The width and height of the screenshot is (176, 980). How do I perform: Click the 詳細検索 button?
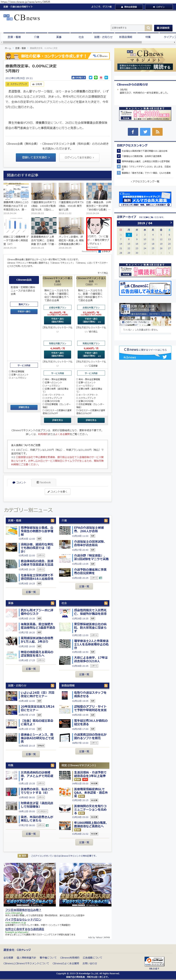pos(163,28)
